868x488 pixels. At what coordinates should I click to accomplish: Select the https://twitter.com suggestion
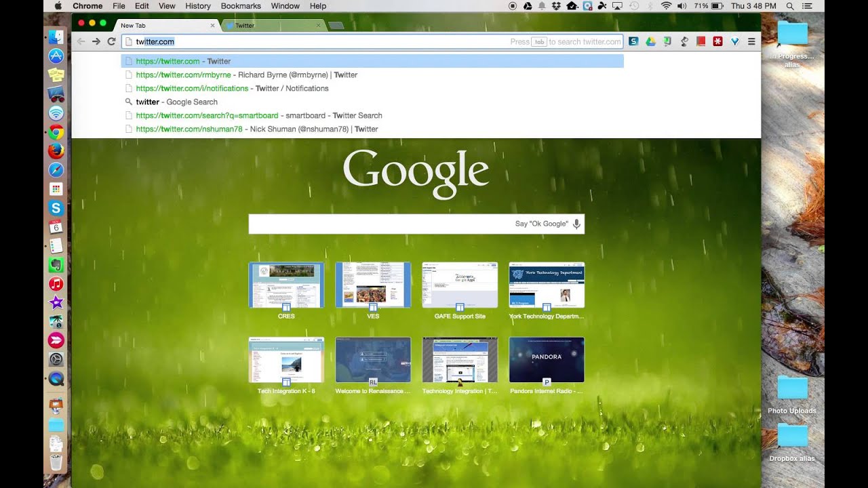tap(372, 61)
